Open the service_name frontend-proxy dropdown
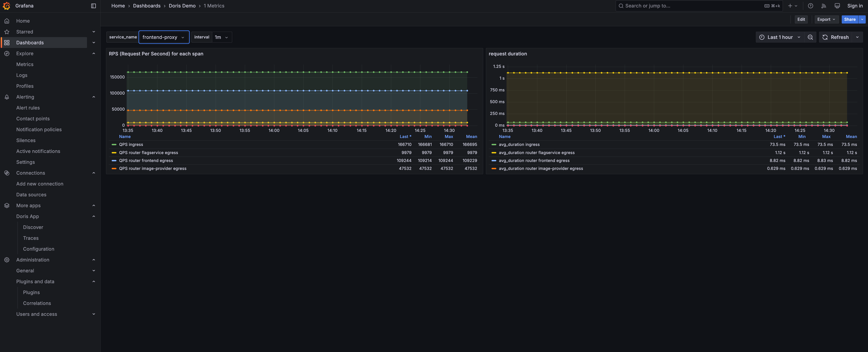The width and height of the screenshot is (868, 352). [164, 37]
